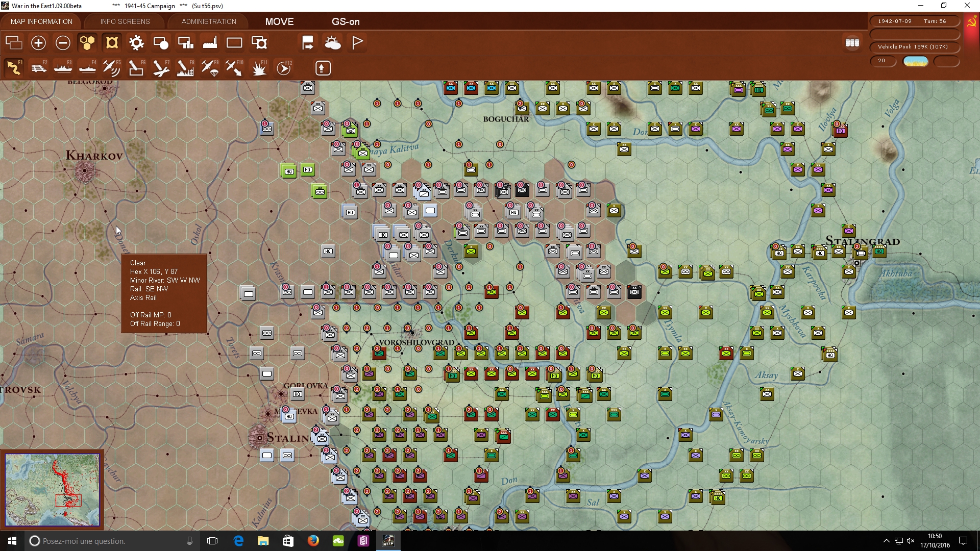The height and width of the screenshot is (551, 980).
Task: Click End Turn F12
Action: 284,68
